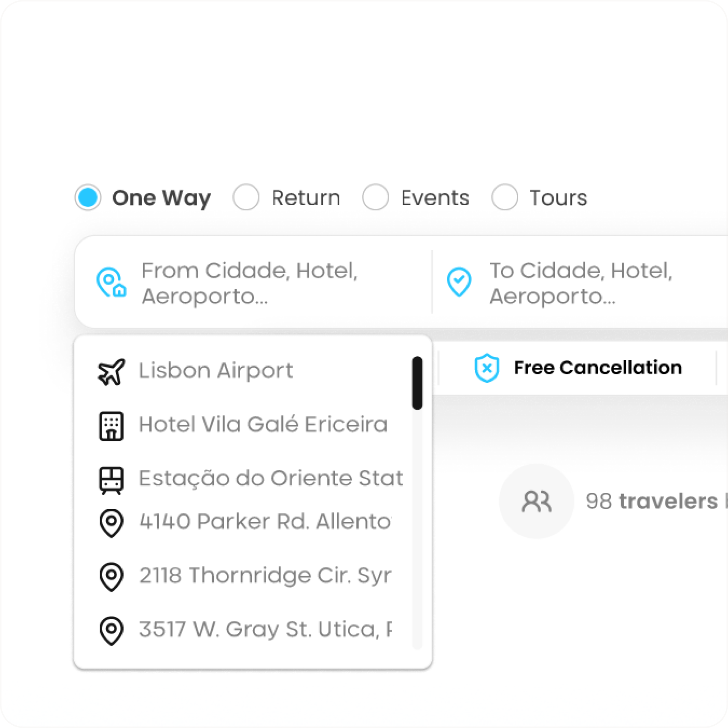728x728 pixels.
Task: Switch to the Tours radio option
Action: tap(505, 197)
